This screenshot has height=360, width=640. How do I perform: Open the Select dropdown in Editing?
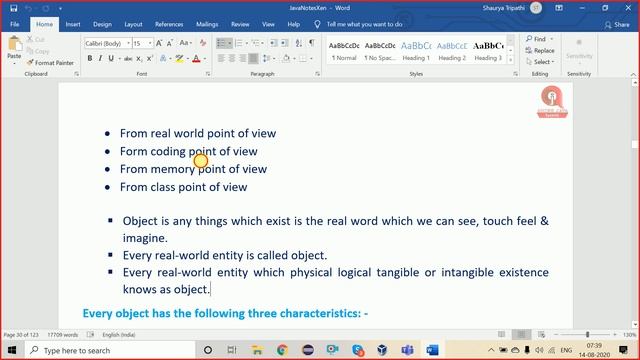coord(540,62)
